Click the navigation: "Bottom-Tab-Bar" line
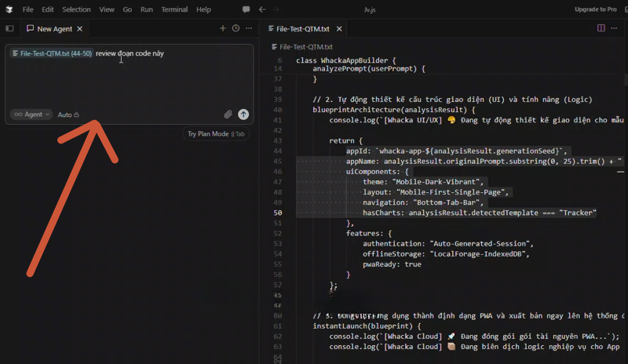 pyautogui.click(x=423, y=202)
